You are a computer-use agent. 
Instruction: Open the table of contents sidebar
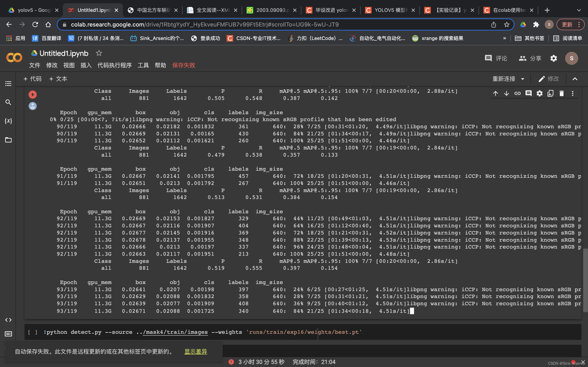tap(8, 84)
